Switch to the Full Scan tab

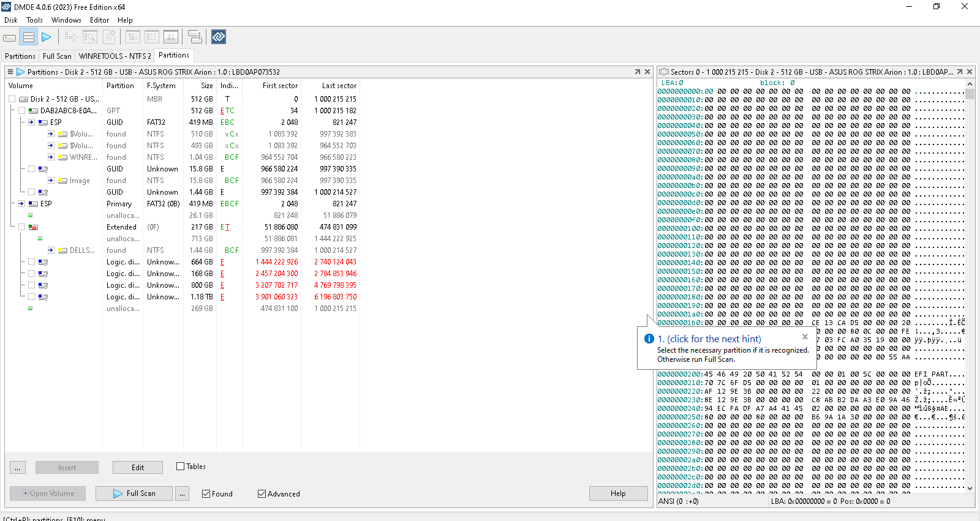tap(57, 56)
